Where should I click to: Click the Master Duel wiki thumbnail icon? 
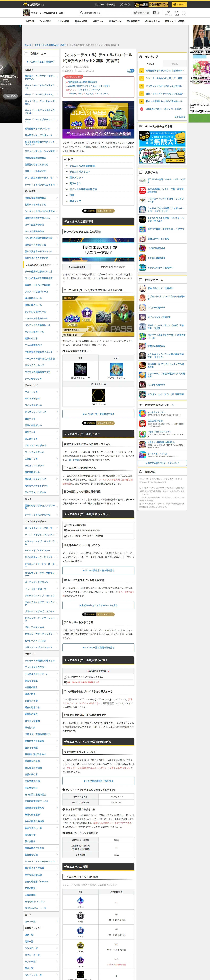click(x=26, y=13)
